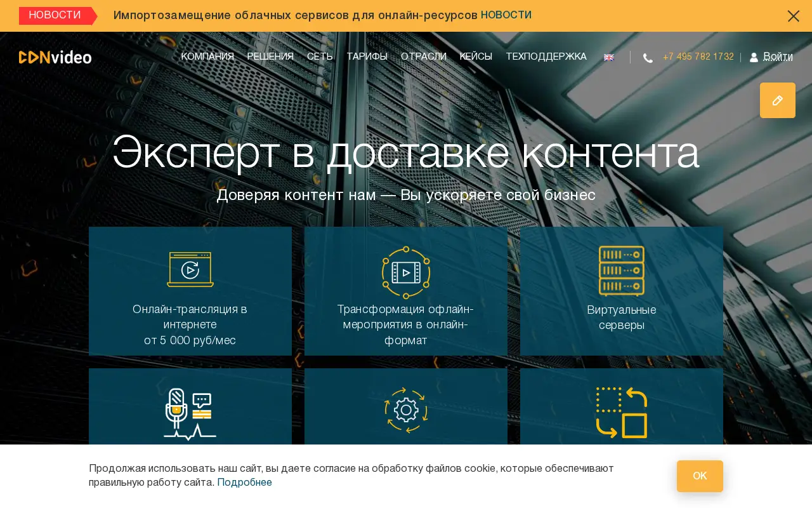Switch language via the English flag icon

(x=609, y=58)
